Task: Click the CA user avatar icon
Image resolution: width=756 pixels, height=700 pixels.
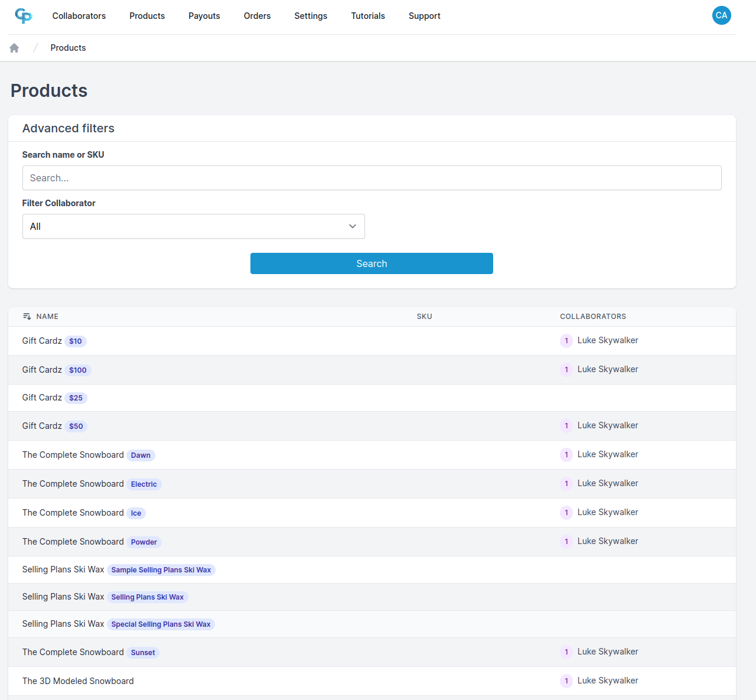Action: point(721,15)
